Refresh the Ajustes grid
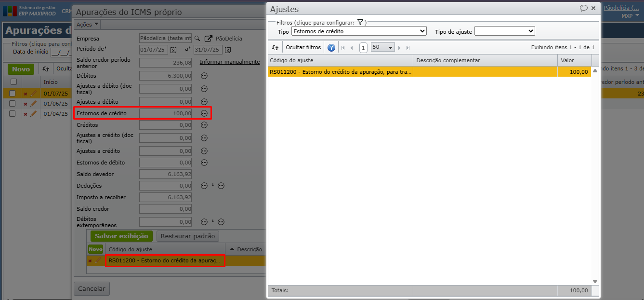The width and height of the screenshot is (644, 300). 275,47
